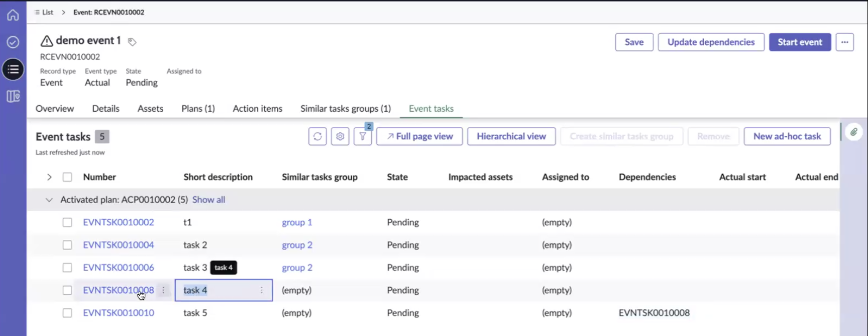The image size is (868, 336).
Task: Click the Start event button
Action: point(800,42)
